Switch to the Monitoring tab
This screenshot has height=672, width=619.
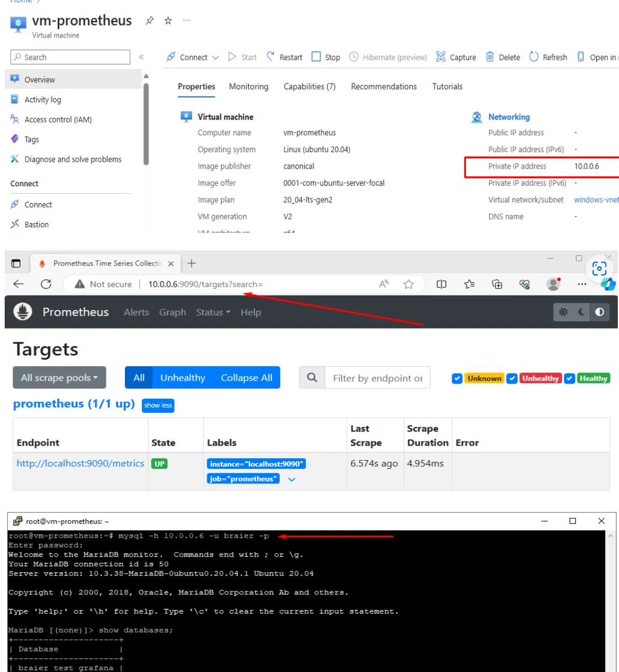pos(248,86)
